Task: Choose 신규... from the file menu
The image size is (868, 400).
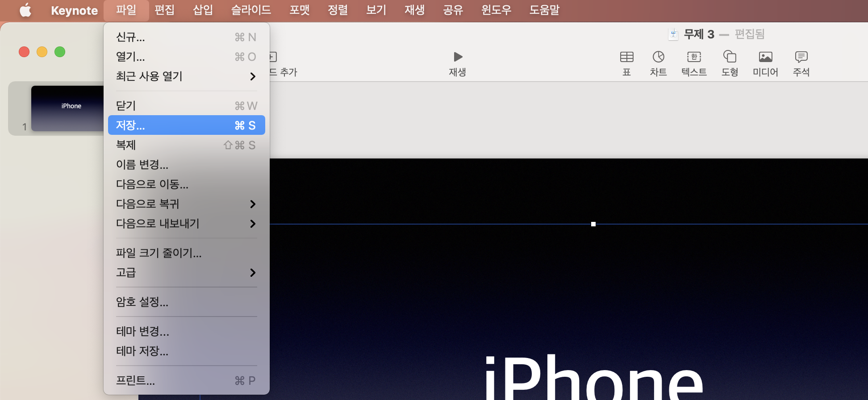Action: coord(187,37)
